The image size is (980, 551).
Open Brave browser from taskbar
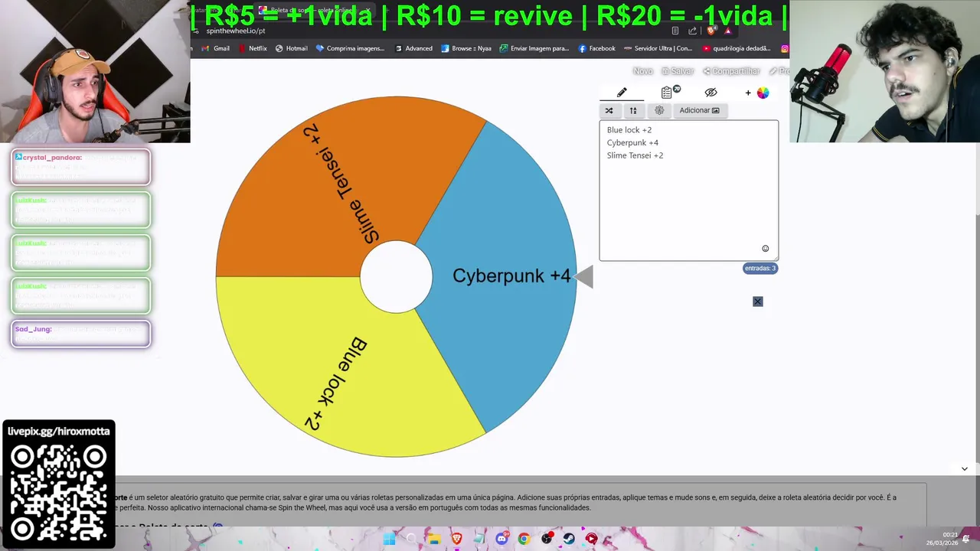[x=457, y=539]
